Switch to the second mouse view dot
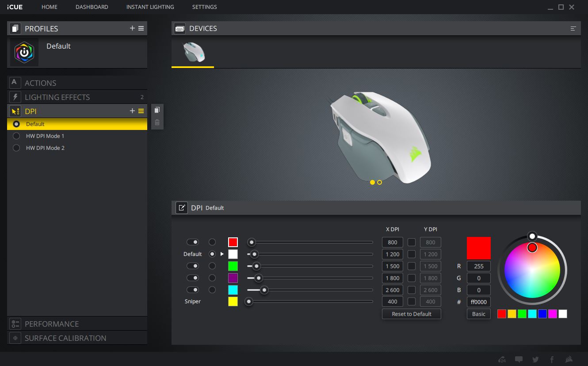The width and height of the screenshot is (588, 366). (379, 182)
